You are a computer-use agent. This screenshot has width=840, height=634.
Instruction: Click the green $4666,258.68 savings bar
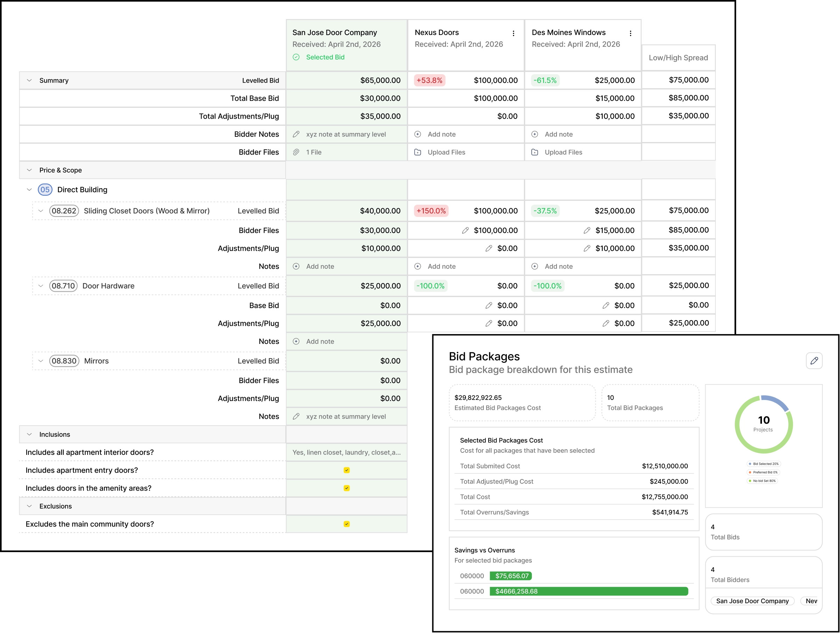pyautogui.click(x=589, y=591)
